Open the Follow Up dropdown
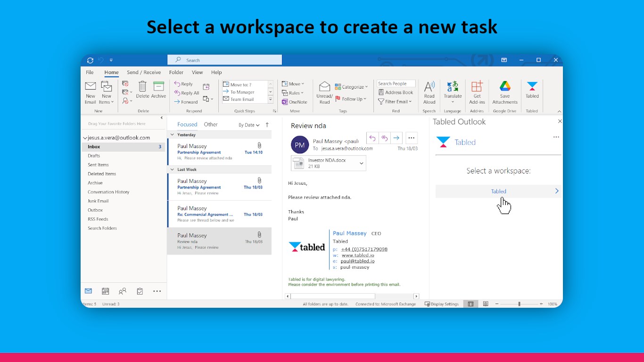 (351, 99)
